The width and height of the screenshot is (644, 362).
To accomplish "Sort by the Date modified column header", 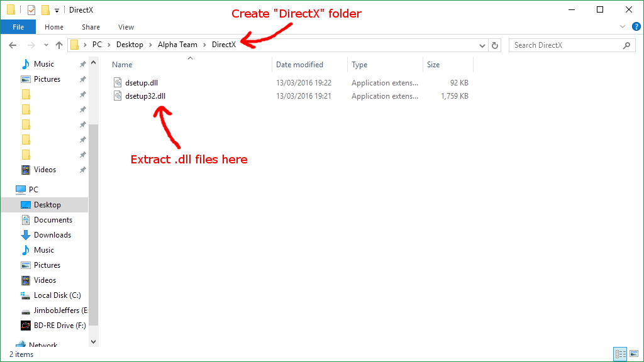I will click(299, 65).
